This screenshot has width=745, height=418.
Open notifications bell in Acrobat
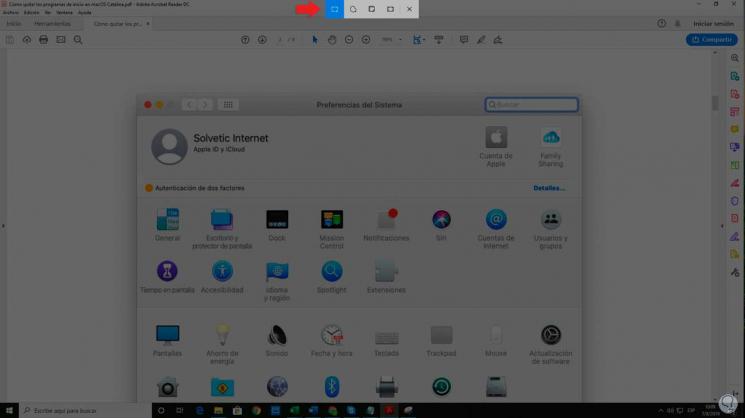[678, 24]
